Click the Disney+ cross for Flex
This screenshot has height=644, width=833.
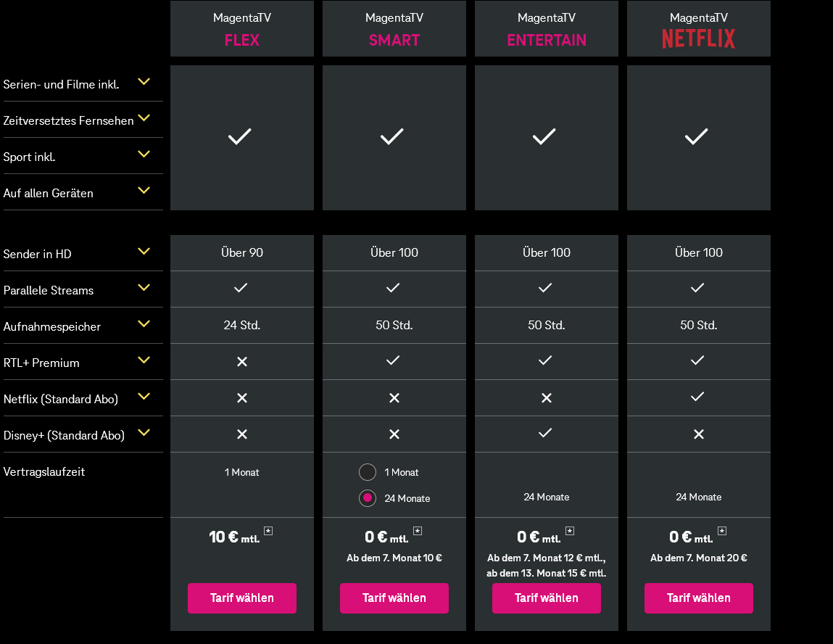[x=242, y=434]
